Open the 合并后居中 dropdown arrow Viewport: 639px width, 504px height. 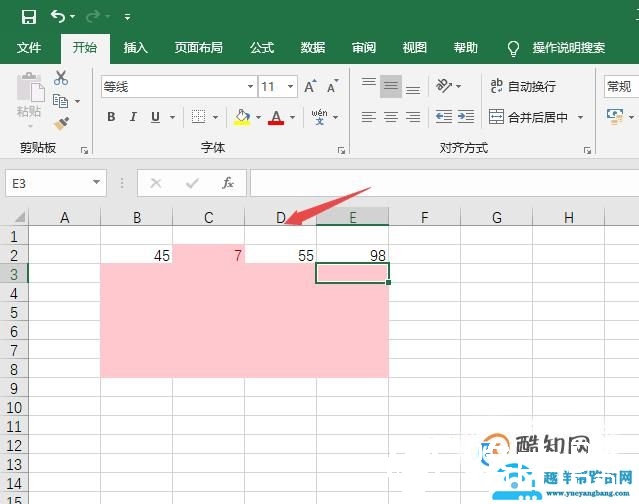pos(580,117)
